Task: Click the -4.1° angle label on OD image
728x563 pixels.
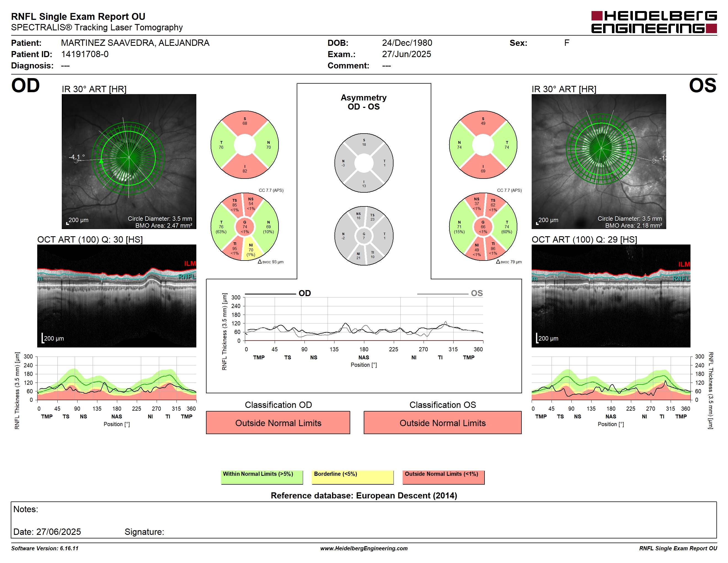Action: 77,157
